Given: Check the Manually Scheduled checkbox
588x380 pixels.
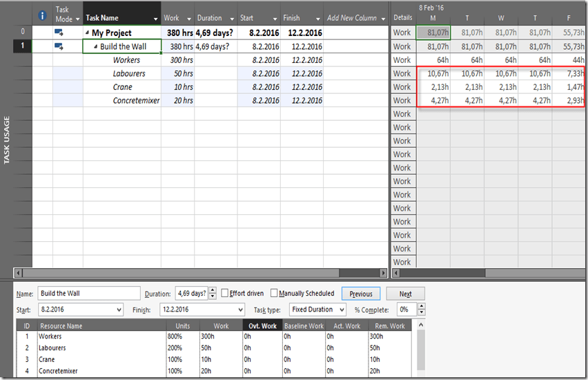Looking at the screenshot, I should coord(275,294).
